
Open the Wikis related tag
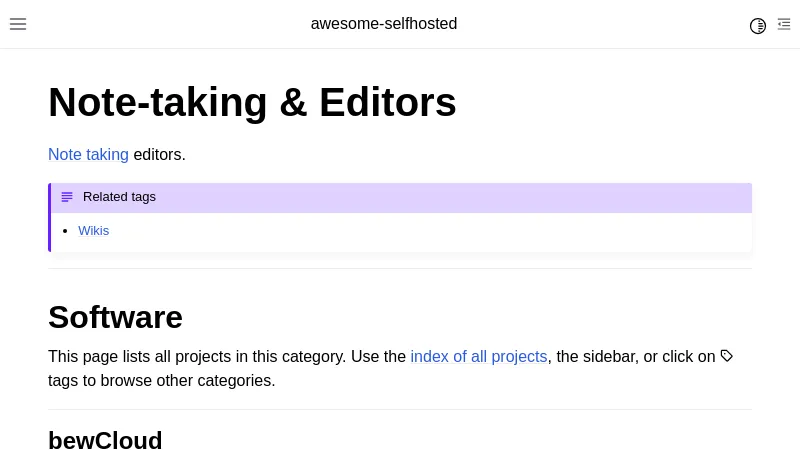click(x=94, y=231)
